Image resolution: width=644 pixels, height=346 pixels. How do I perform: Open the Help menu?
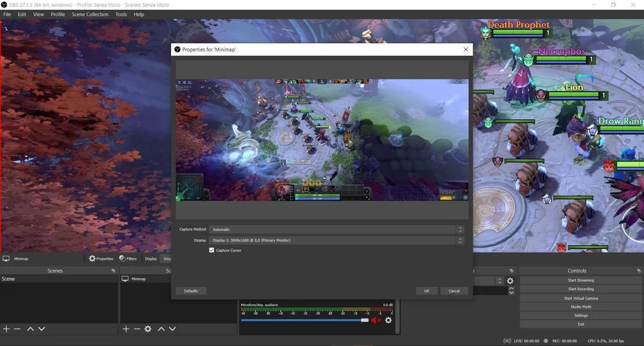pos(139,14)
